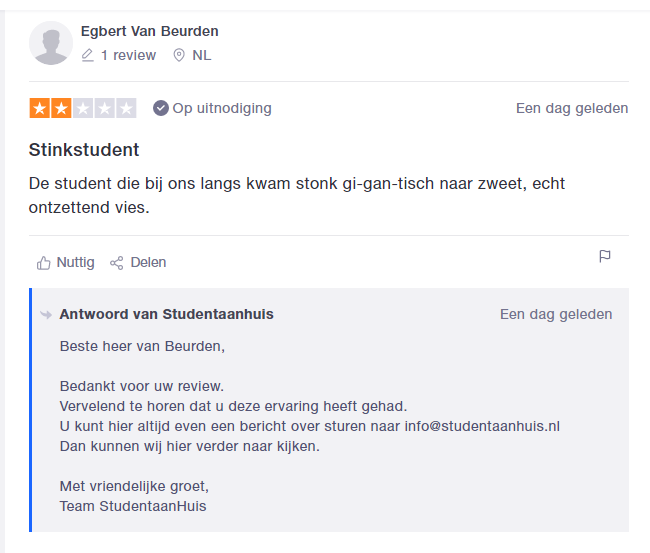Viewport: 650px width, 553px height.
Task: Click the reply's 'Een dag geleden' timestamp
Action: (x=556, y=314)
